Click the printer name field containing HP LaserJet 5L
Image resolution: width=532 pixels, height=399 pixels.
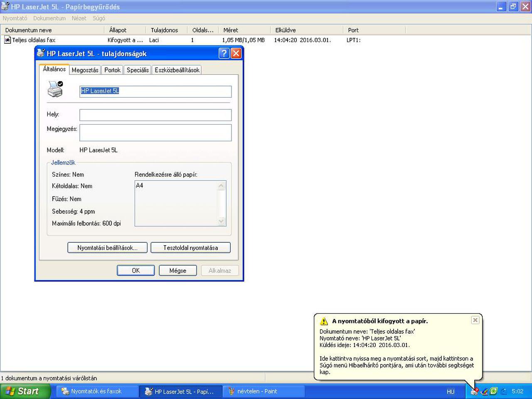pyautogui.click(x=155, y=91)
